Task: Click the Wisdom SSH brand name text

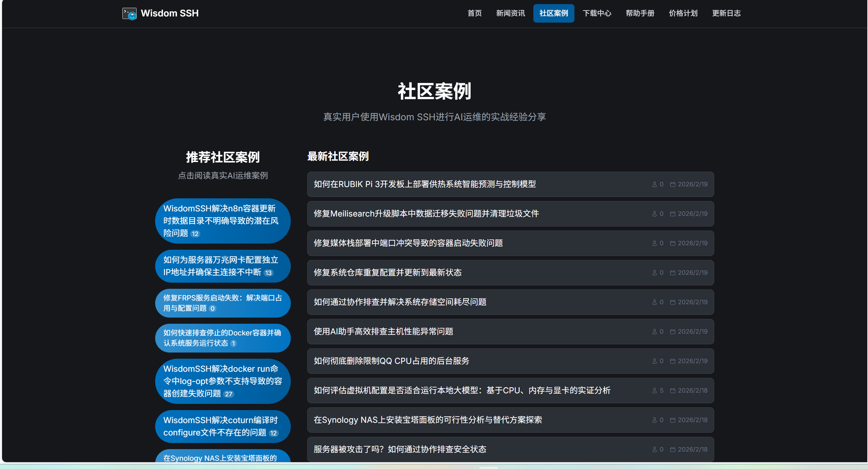Action: click(x=170, y=13)
